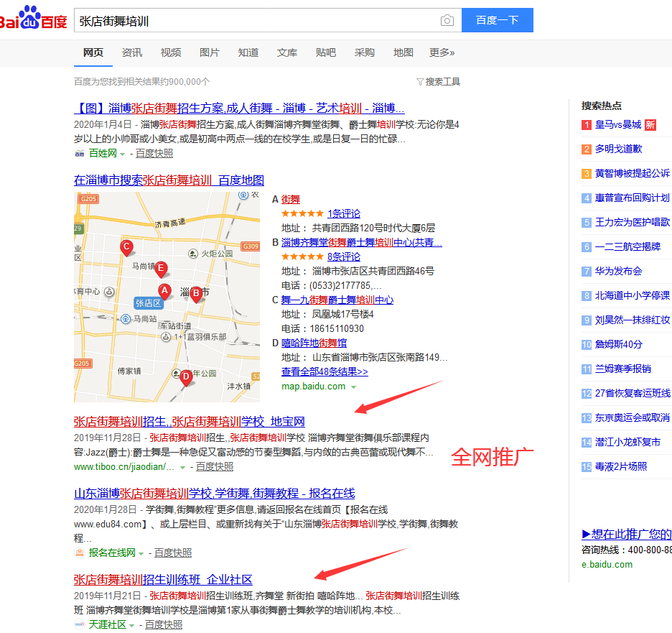Expand the dropdown arrow beside 天涯社区
This screenshot has height=633, width=672.
131,625
